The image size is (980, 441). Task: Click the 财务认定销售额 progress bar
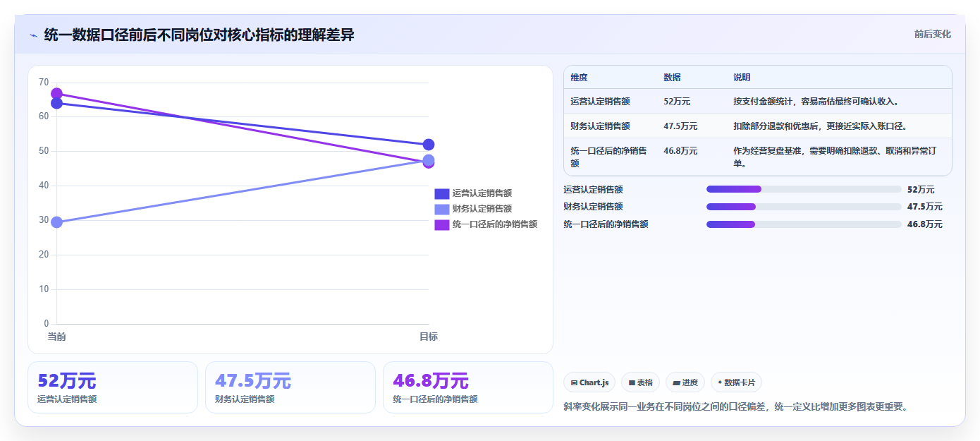pyautogui.click(x=804, y=207)
